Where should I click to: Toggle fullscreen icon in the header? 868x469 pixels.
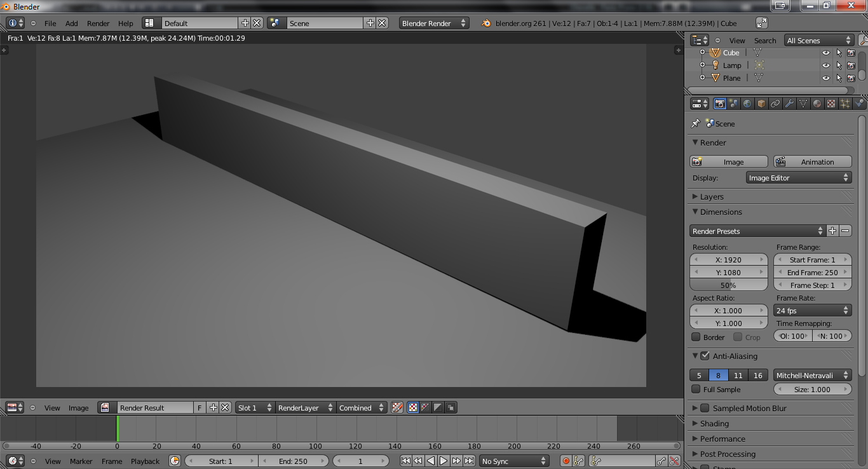(761, 23)
